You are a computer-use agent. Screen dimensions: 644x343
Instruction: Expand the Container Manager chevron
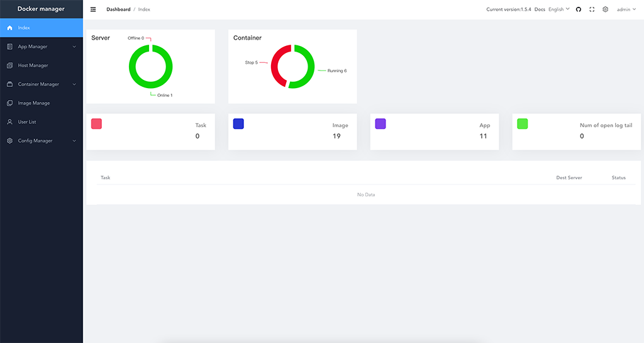74,84
